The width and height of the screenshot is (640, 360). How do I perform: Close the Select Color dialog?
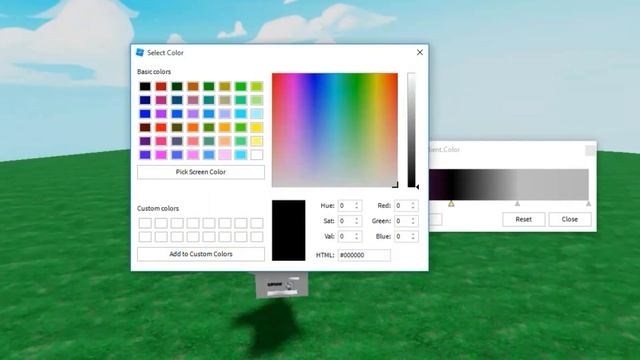tap(420, 52)
